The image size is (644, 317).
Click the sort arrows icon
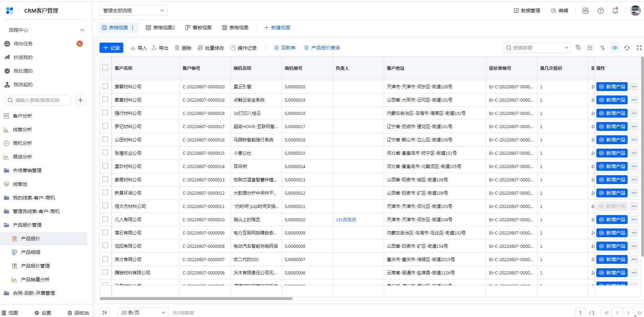602,48
